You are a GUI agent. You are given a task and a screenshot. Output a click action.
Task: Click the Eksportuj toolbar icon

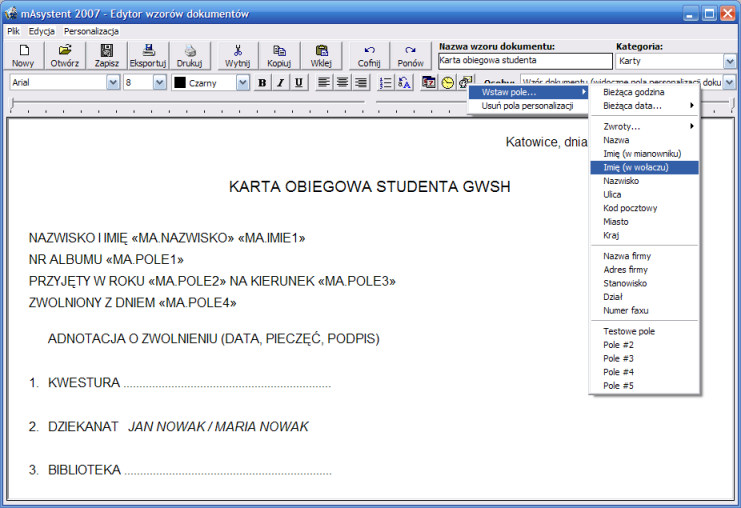148,55
